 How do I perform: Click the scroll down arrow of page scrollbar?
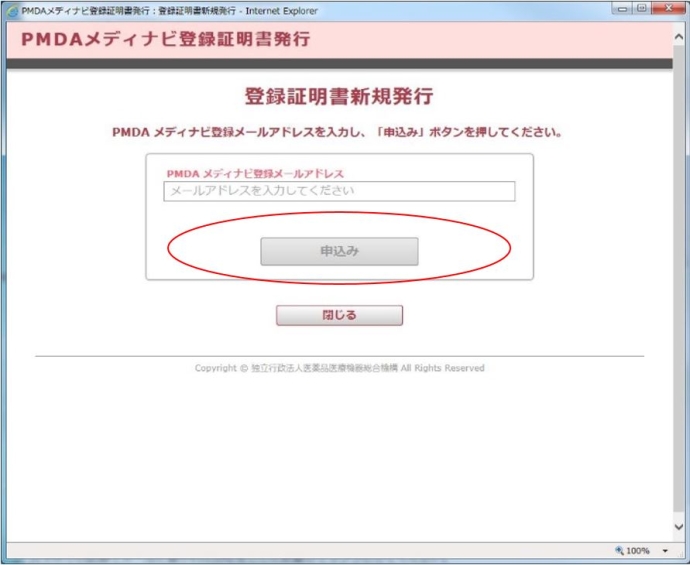(x=679, y=527)
